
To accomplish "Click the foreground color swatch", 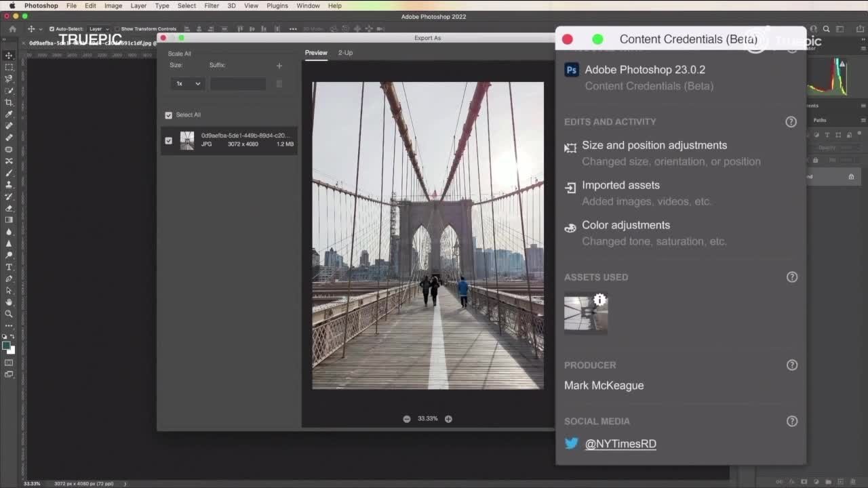I will click(x=7, y=346).
